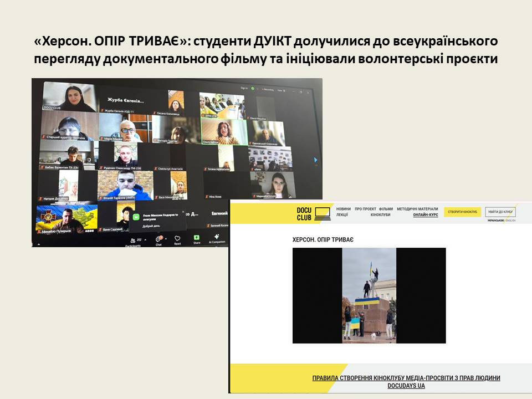Switch site language to English
Image resolution: width=532 pixels, height=399 pixels.
510,221
